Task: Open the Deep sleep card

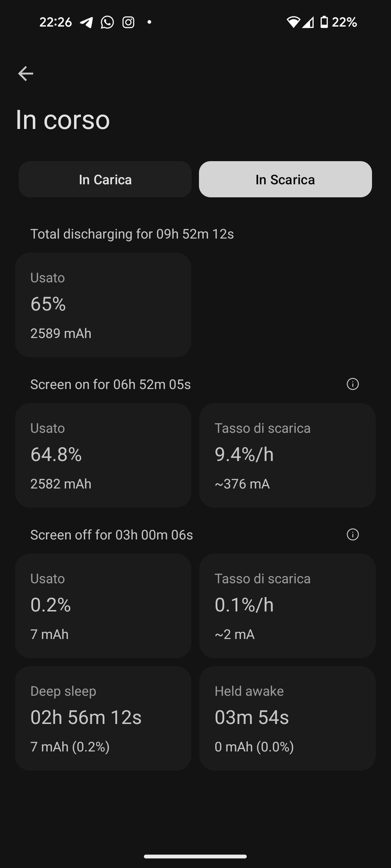Action: point(103,718)
